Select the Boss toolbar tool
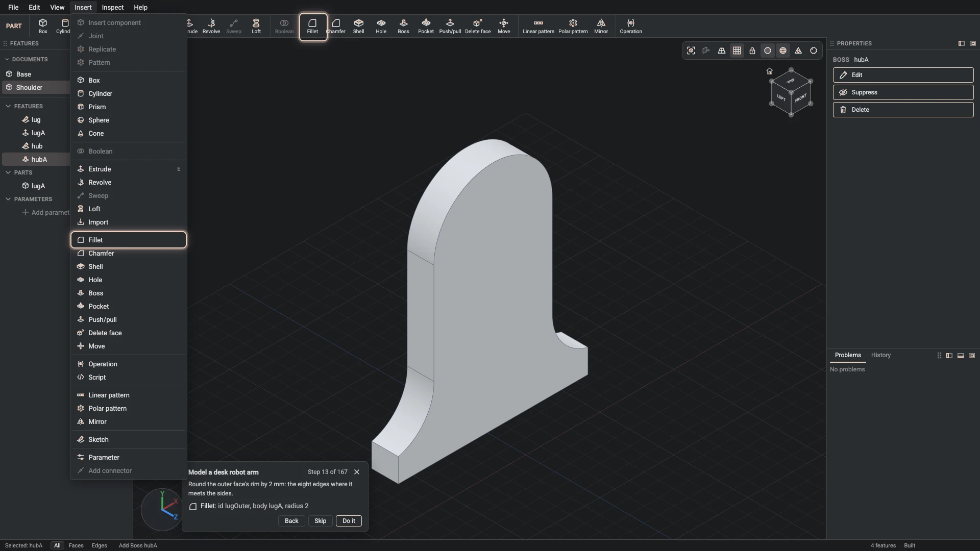The height and width of the screenshot is (551, 980). [404, 27]
